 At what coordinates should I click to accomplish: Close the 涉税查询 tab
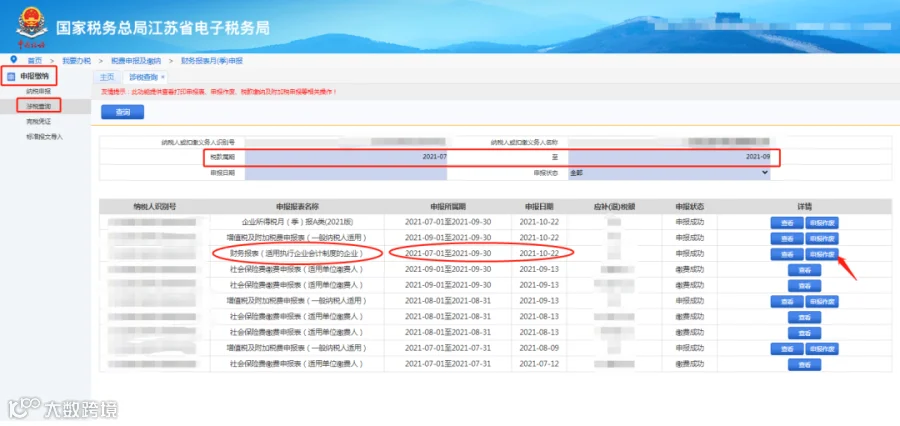162,77
